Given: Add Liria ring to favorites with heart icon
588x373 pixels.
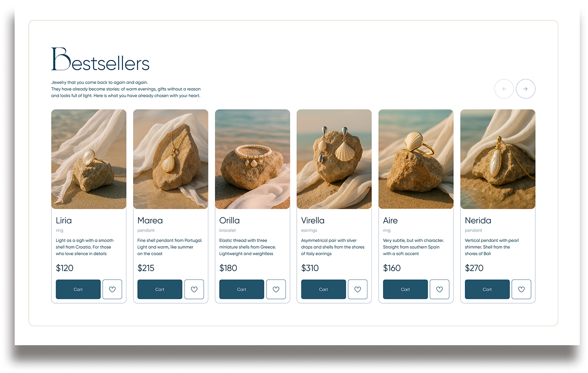Looking at the screenshot, I should coord(112,289).
